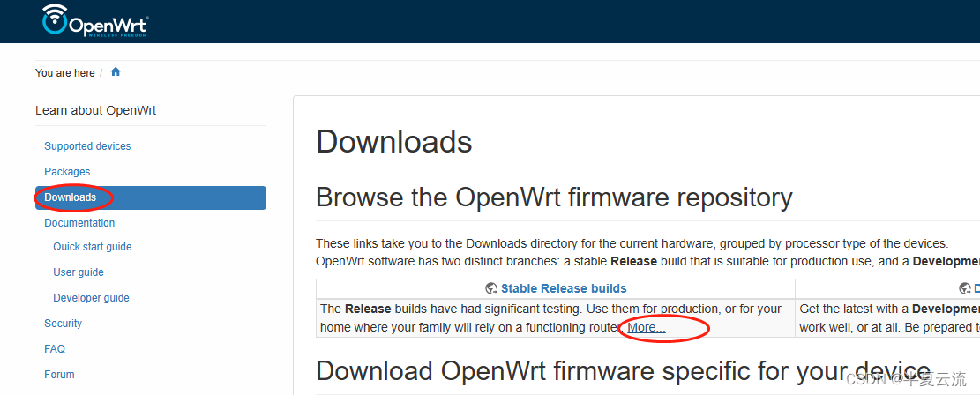
Task: Open Quick start guide page
Action: (93, 247)
